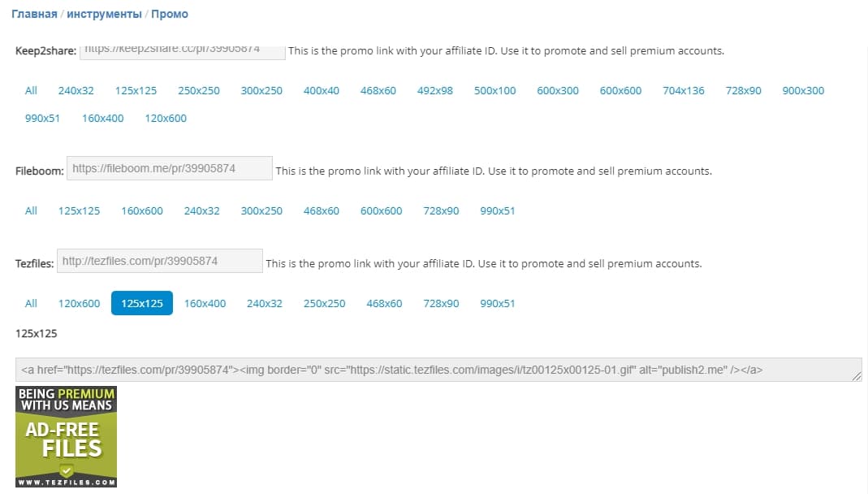The width and height of the screenshot is (868, 494).
Task: Choose the 704x136 banner size
Action: [x=684, y=90]
